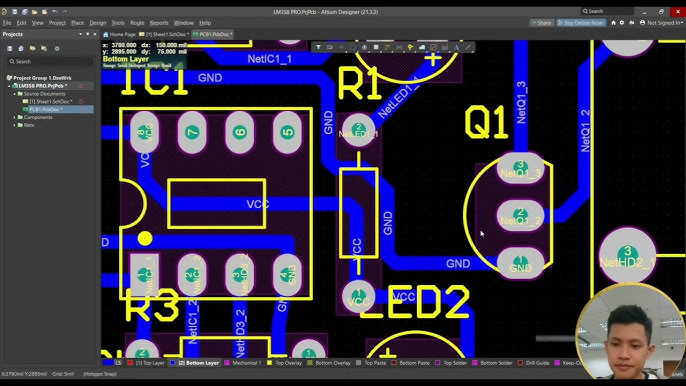Click the Buy Online Now button
686x386 pixels.
pyautogui.click(x=581, y=23)
